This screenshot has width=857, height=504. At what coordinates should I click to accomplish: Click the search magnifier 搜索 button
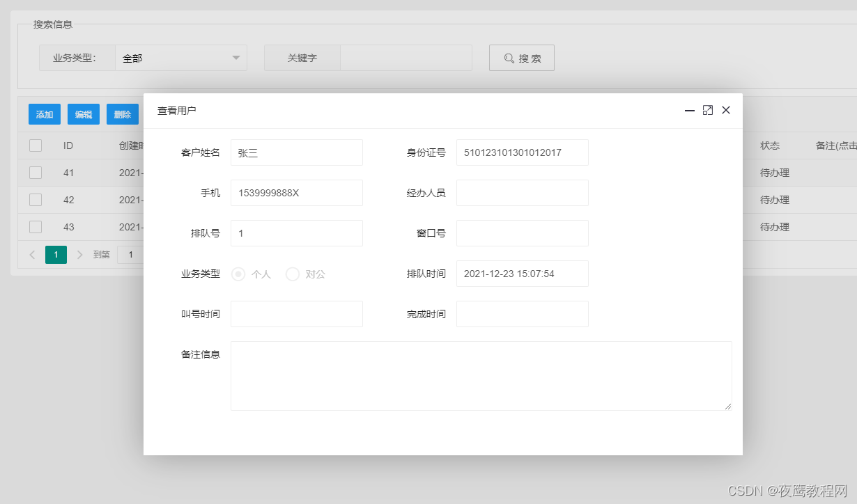tap(522, 58)
